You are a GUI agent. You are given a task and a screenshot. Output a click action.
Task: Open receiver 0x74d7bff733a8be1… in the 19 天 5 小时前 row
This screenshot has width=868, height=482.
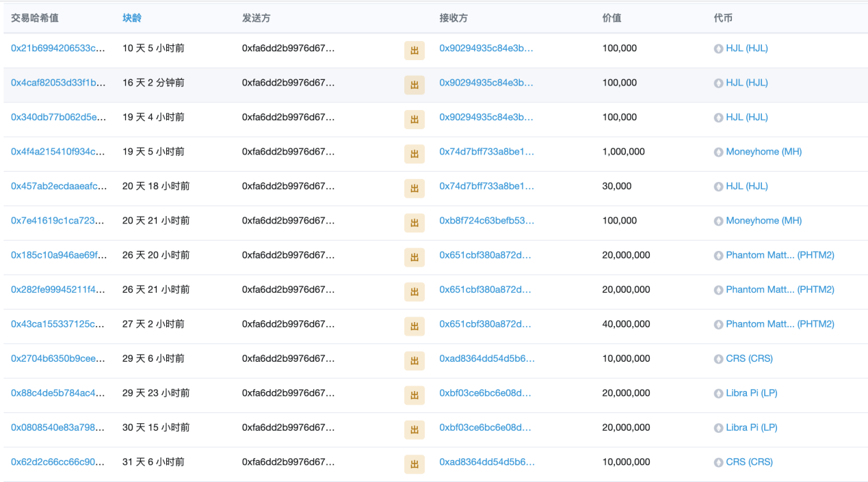486,152
